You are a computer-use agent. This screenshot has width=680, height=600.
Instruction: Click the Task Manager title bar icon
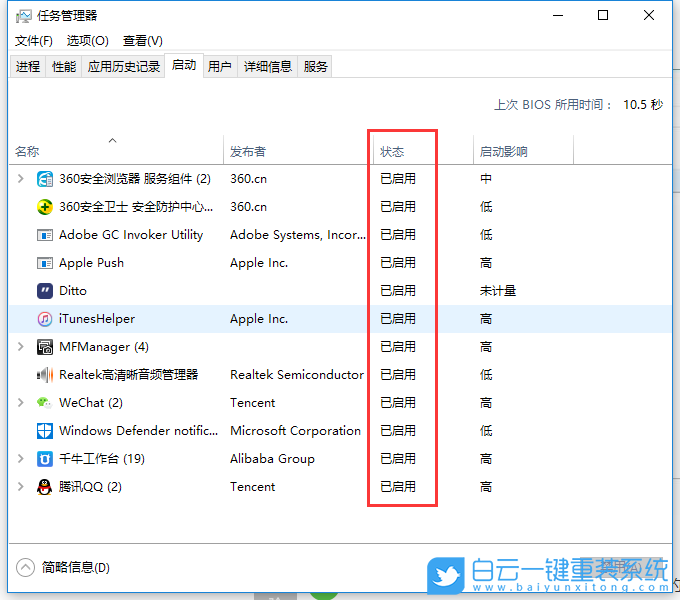pos(23,16)
